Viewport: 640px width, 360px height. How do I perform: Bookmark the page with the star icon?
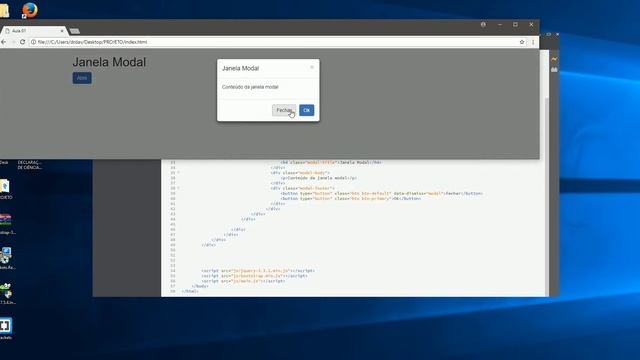coord(522,42)
